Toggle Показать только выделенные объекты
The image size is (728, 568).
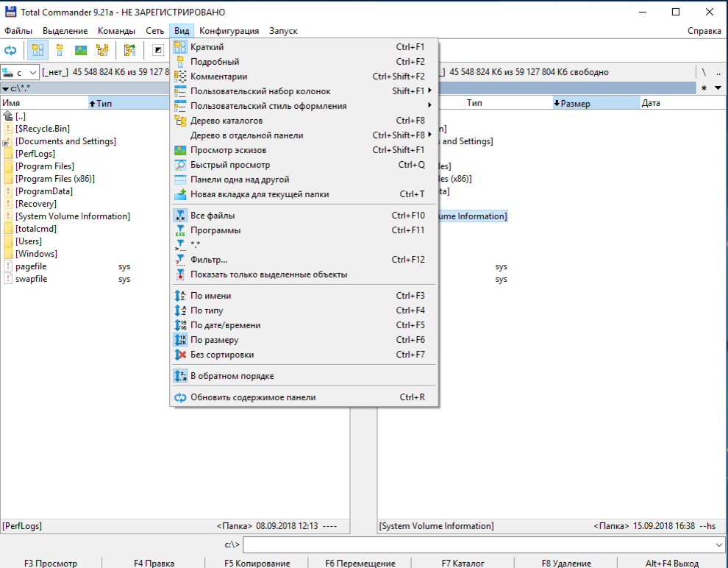[304, 274]
